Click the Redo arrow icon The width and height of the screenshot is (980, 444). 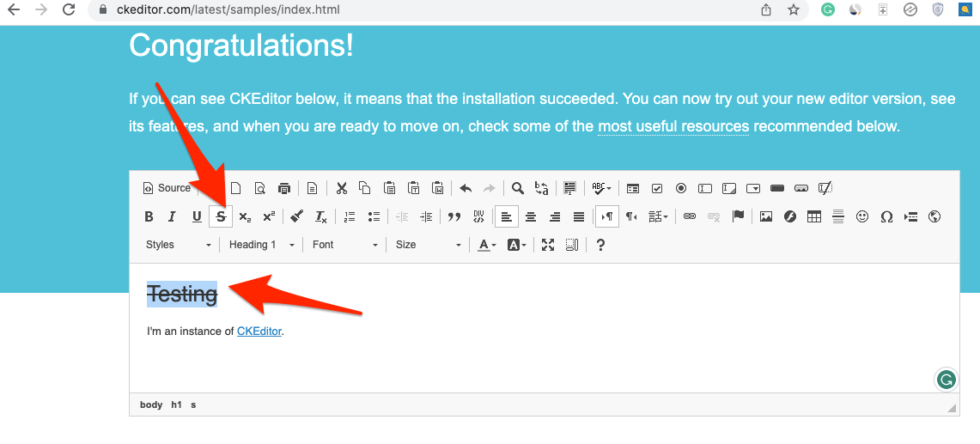coord(490,187)
